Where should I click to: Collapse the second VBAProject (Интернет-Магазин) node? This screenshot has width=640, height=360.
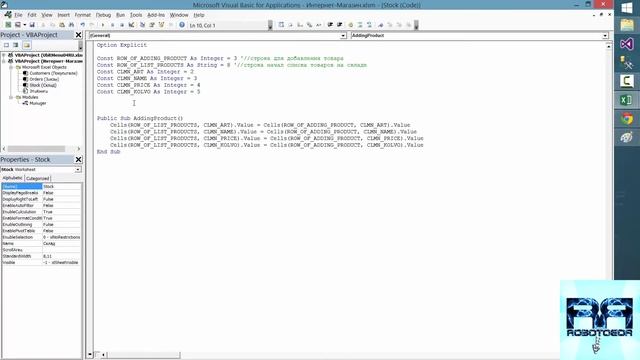pyautogui.click(x=4, y=61)
